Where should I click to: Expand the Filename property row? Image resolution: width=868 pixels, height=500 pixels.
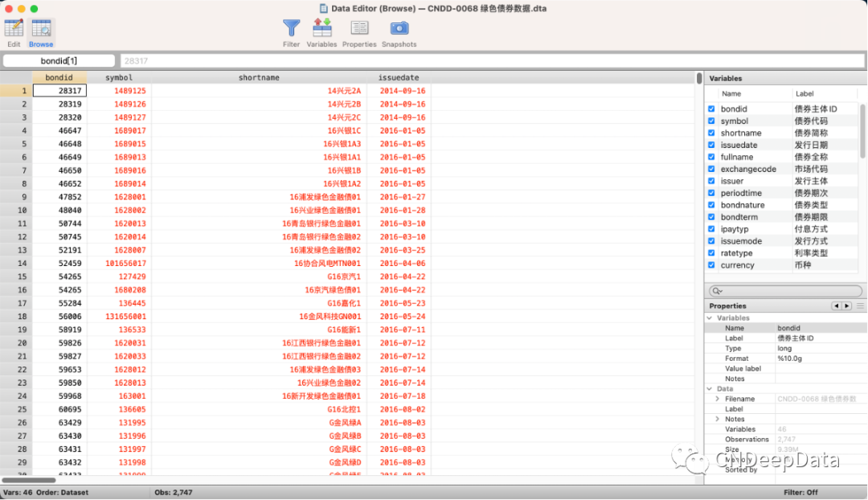[718, 399]
